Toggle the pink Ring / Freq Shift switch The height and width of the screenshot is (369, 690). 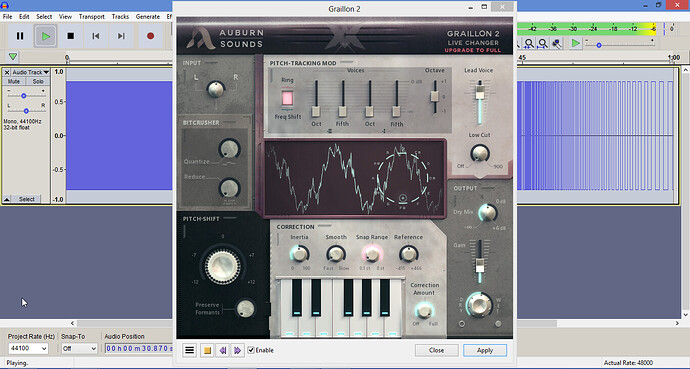click(x=287, y=98)
